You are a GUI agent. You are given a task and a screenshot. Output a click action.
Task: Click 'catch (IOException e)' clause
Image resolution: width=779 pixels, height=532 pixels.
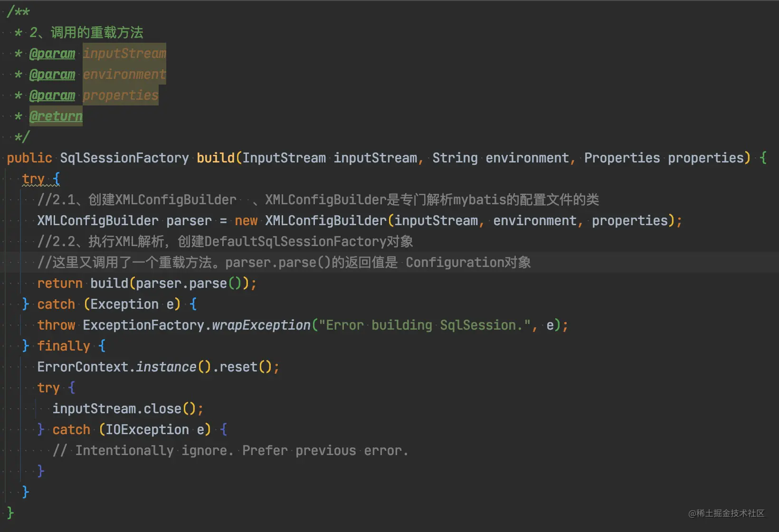[x=132, y=430]
